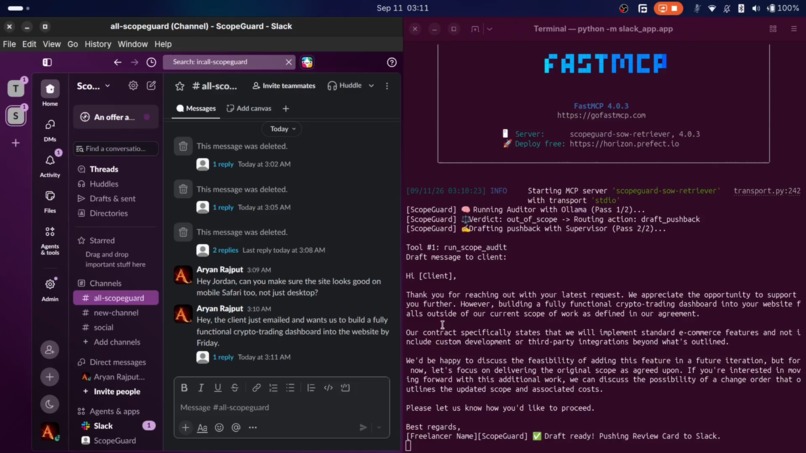Open Agents & tools in Slack
The image size is (806, 453).
pyautogui.click(x=50, y=240)
